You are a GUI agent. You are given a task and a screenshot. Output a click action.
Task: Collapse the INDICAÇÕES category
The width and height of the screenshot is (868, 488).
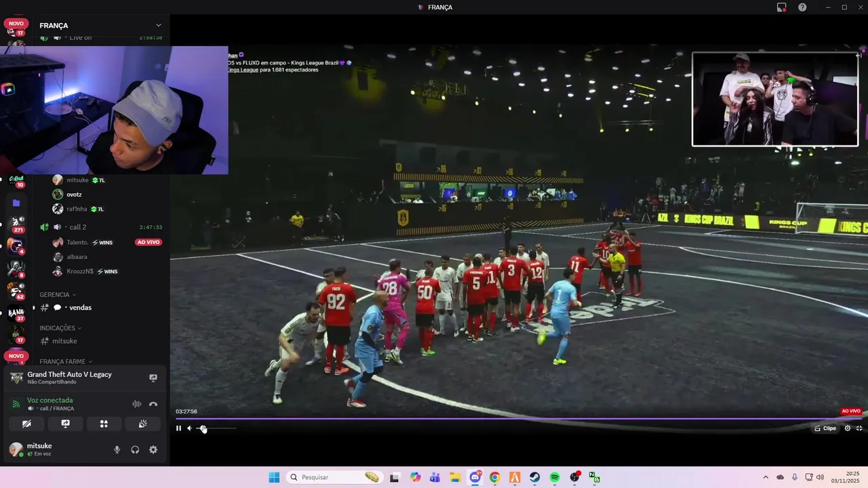[60, 328]
